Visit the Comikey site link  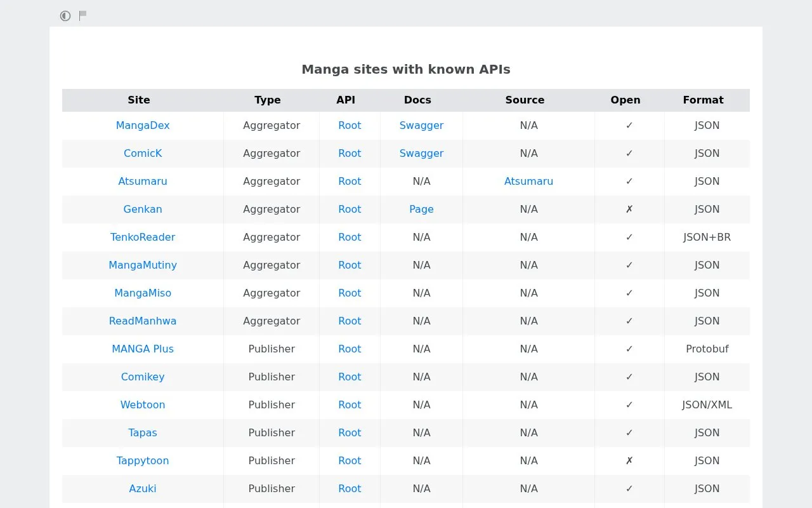click(x=143, y=377)
